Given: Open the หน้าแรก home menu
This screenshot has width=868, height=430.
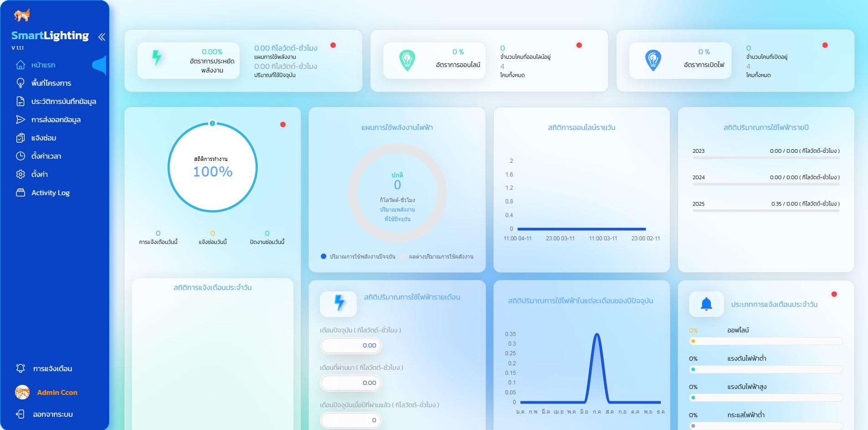Looking at the screenshot, I should coord(43,65).
